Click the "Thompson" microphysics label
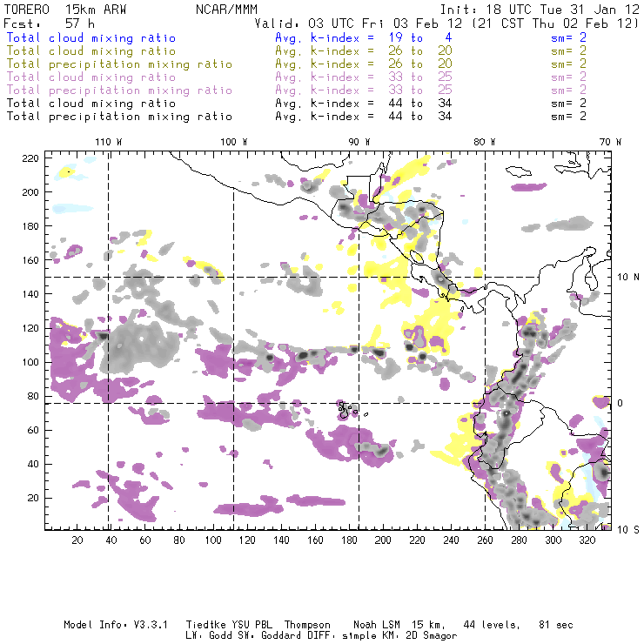Viewport: 644px width, 644px height. (x=307, y=626)
